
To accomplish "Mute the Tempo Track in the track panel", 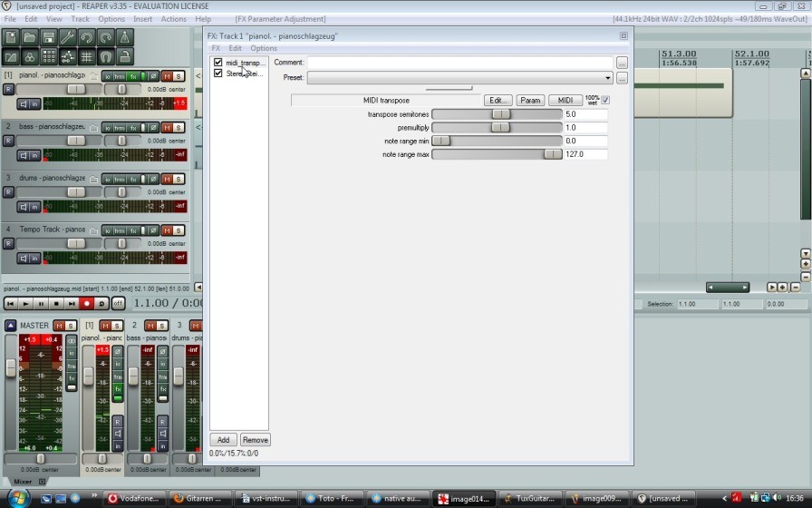I will click(x=167, y=230).
